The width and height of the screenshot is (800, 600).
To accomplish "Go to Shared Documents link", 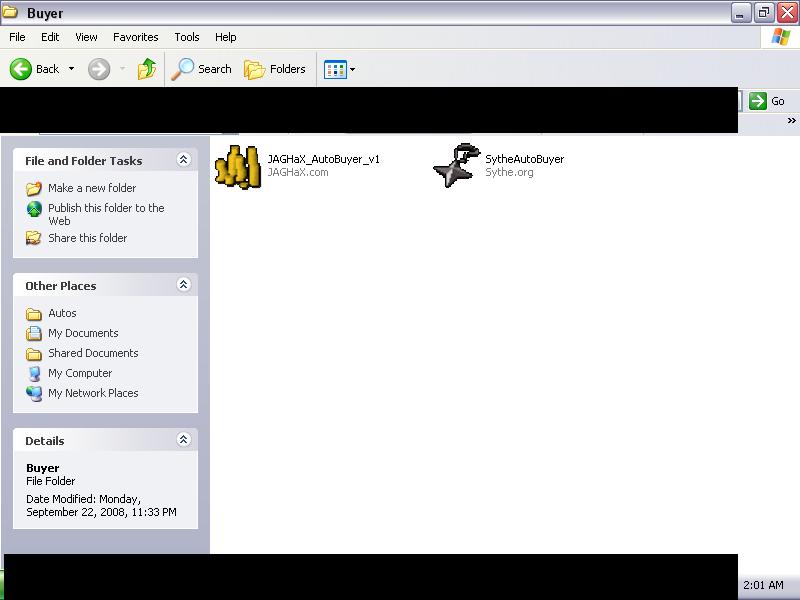I will 93,353.
